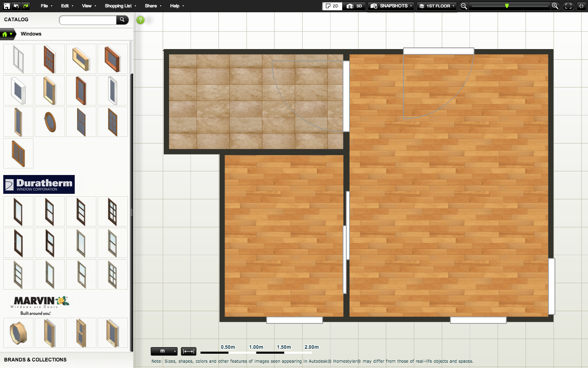The width and height of the screenshot is (588, 368).
Task: Expand the 1st Floor level selector
Action: (437, 6)
